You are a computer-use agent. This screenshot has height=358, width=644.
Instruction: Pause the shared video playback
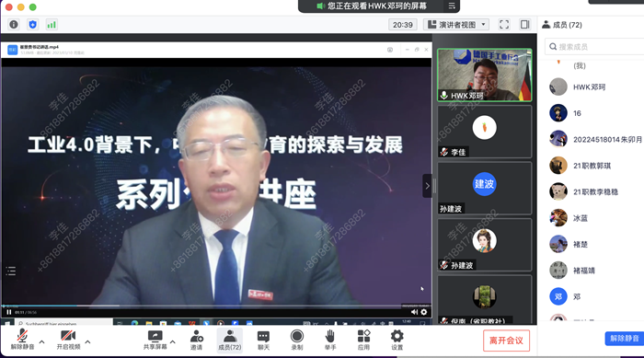pyautogui.click(x=9, y=312)
